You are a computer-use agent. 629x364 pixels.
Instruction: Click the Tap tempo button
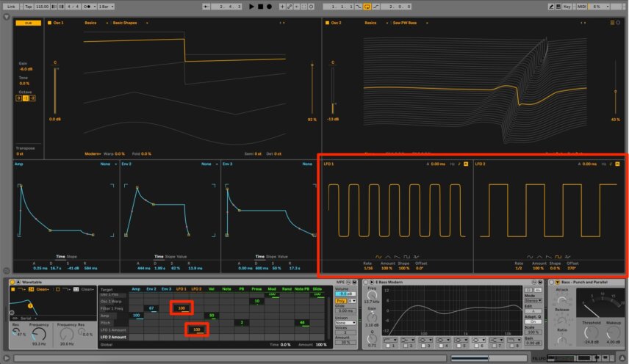(28, 7)
